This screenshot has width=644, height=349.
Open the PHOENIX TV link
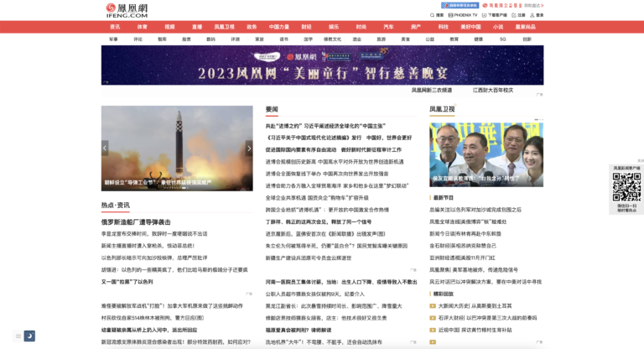(463, 15)
